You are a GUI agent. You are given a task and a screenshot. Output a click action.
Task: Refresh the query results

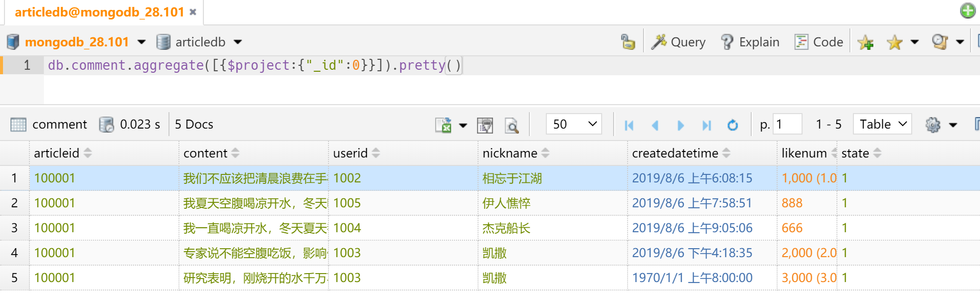[732, 125]
